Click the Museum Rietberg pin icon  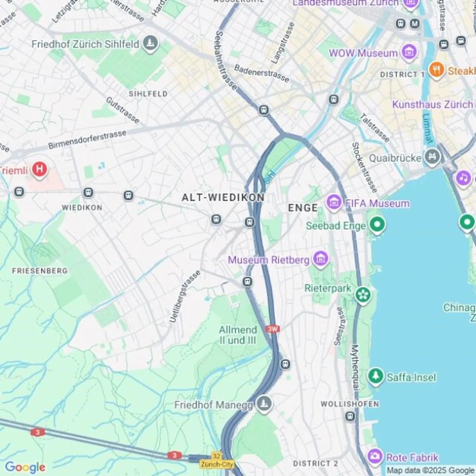point(321,259)
